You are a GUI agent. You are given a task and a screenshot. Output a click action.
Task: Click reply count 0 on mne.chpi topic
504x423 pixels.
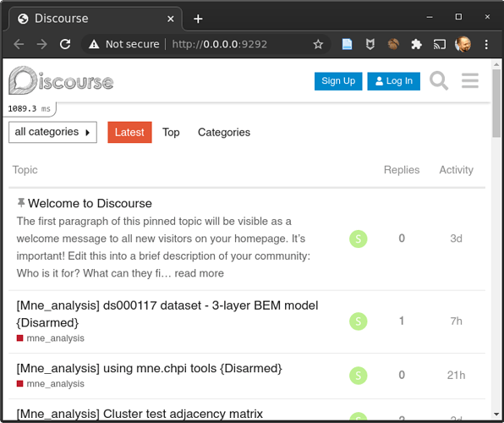tap(402, 375)
